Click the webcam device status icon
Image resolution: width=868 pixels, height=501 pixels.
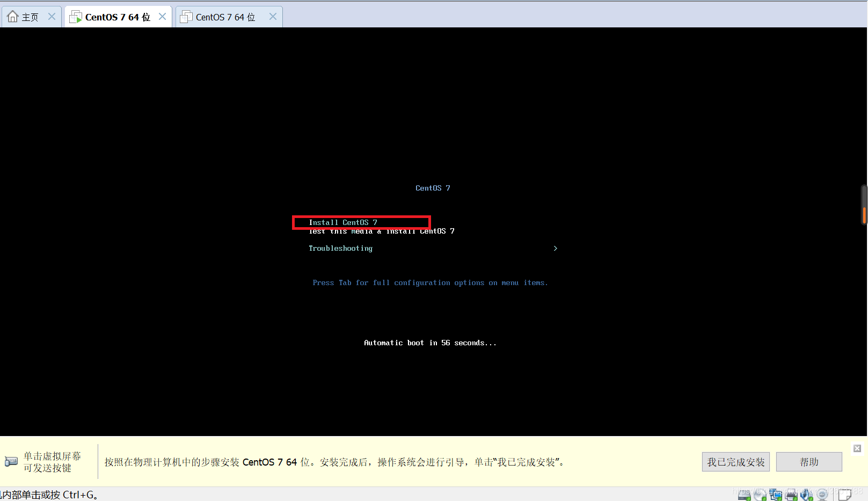tap(822, 495)
